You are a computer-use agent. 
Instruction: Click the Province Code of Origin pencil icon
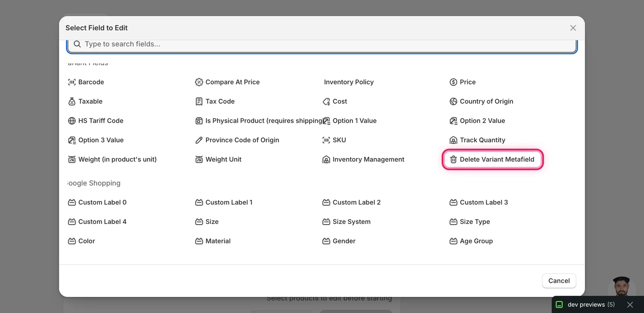(199, 140)
